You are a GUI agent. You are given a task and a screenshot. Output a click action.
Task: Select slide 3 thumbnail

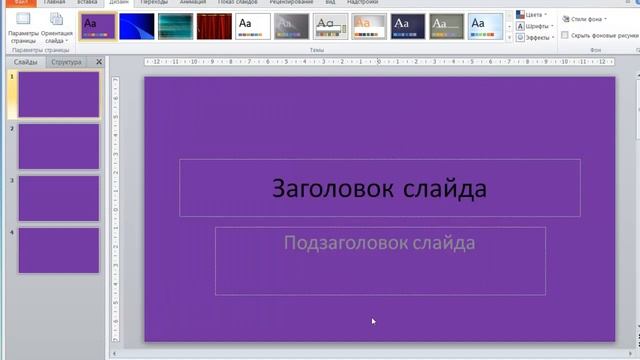pos(59,198)
